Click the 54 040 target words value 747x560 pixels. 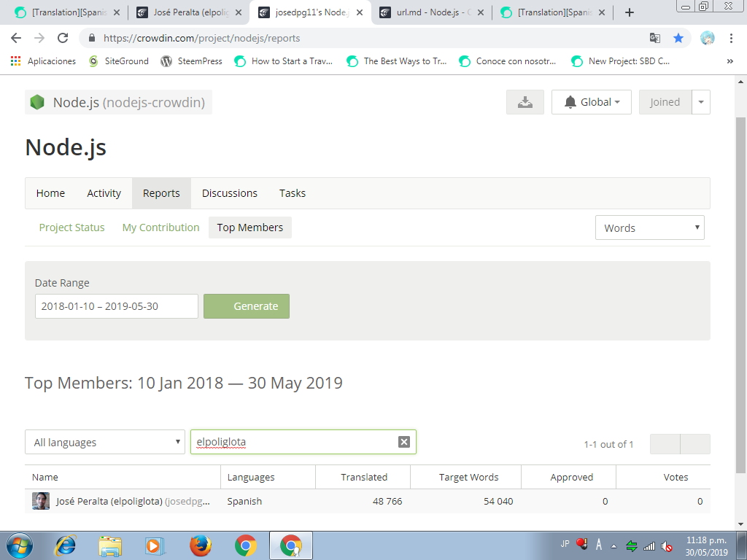click(x=498, y=502)
